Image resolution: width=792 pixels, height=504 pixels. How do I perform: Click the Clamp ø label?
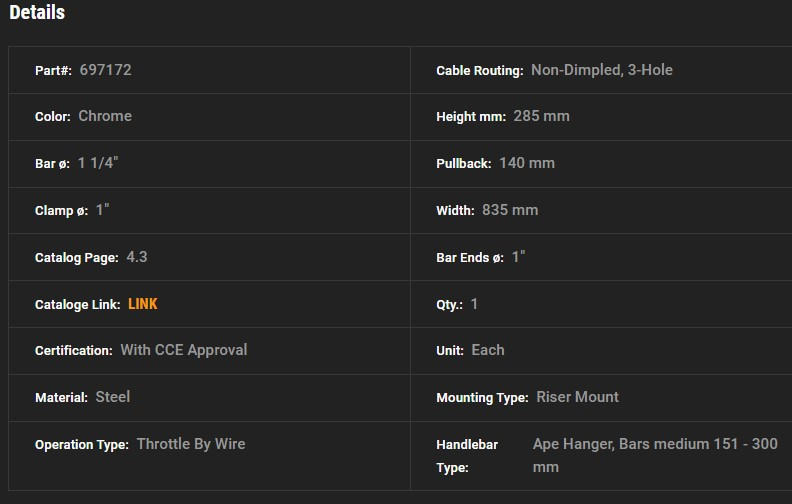61,211
